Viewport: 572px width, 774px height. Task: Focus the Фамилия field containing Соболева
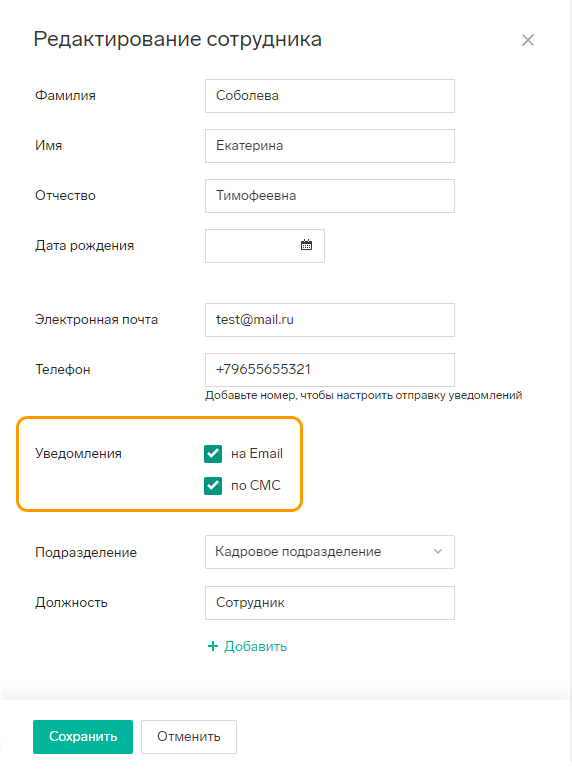point(330,96)
